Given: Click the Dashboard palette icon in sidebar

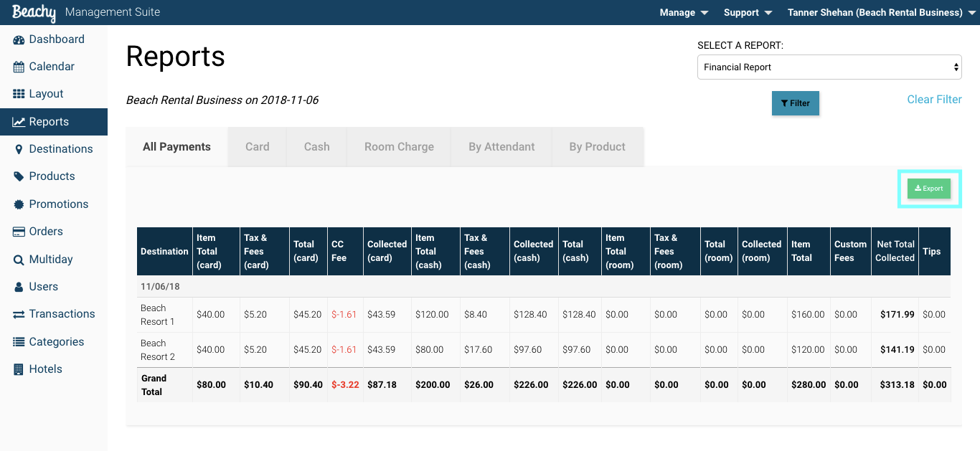Looking at the screenshot, I should point(19,40).
